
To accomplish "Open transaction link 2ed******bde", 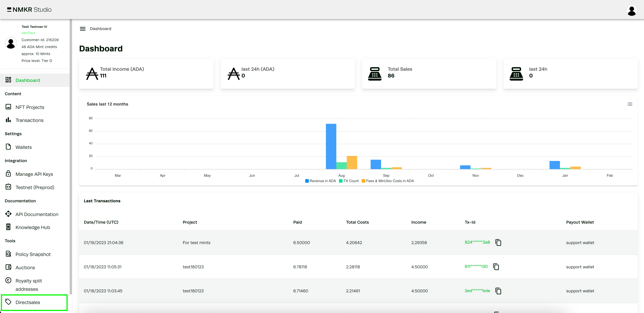I will 477,291.
